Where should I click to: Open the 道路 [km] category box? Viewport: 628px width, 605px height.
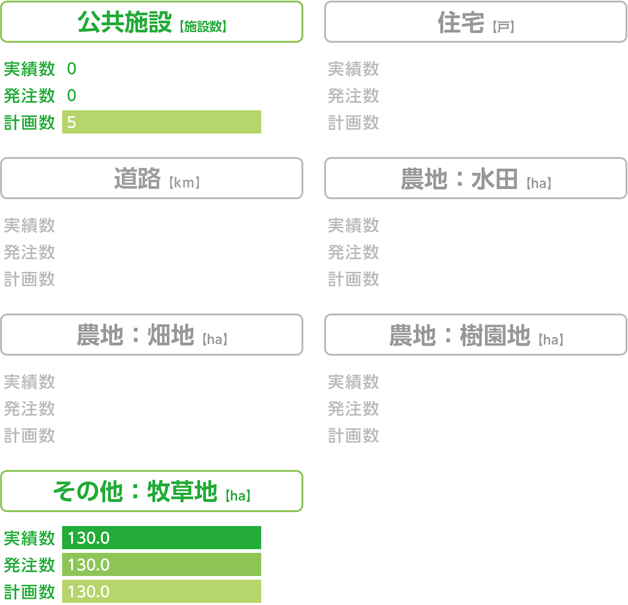[x=152, y=178]
